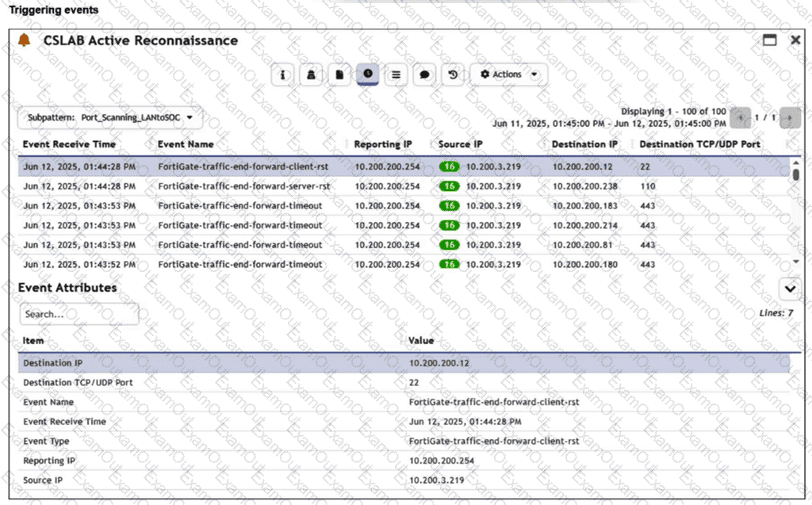The image size is (812, 505).
Task: Collapse the Event Attributes panel chevron
Action: click(x=790, y=288)
